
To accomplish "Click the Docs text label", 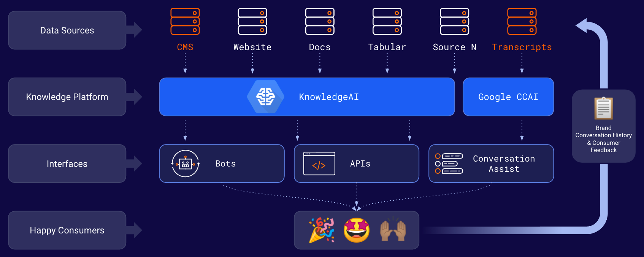I will (320, 47).
